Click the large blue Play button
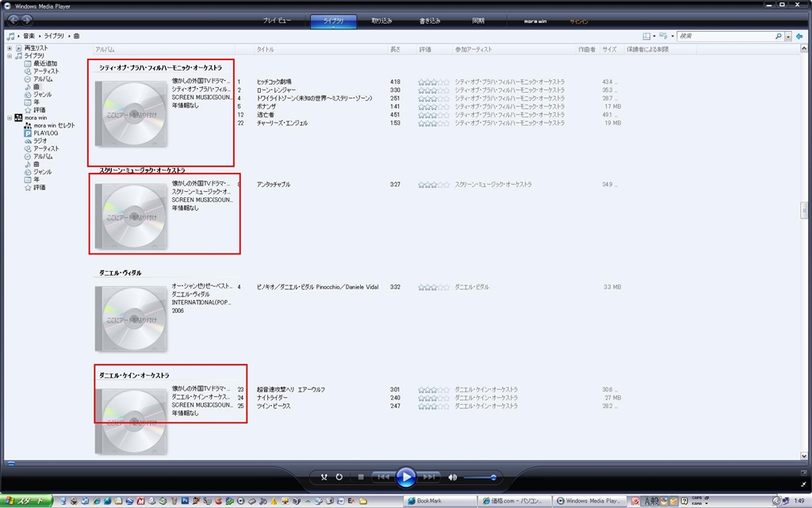 pyautogui.click(x=406, y=477)
